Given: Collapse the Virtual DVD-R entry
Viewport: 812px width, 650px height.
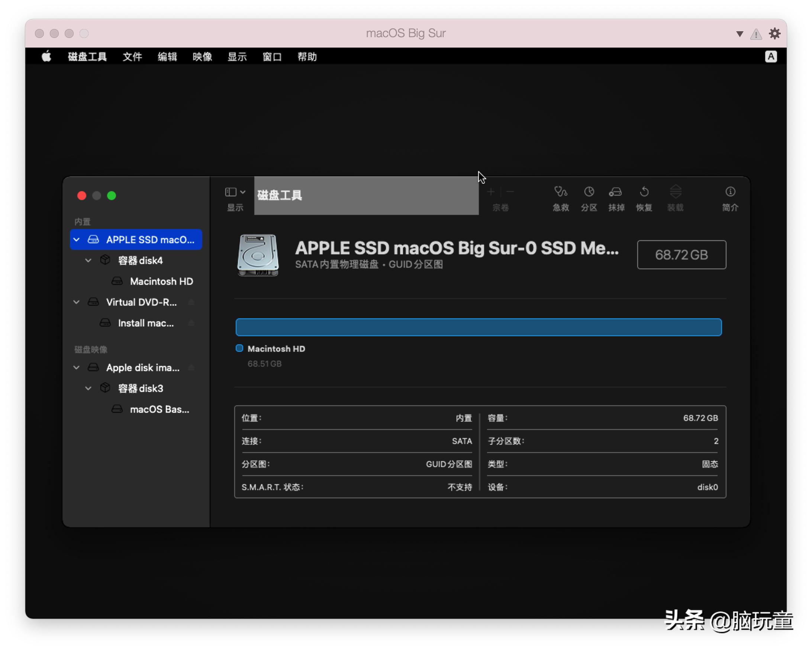Looking at the screenshot, I should point(77,302).
